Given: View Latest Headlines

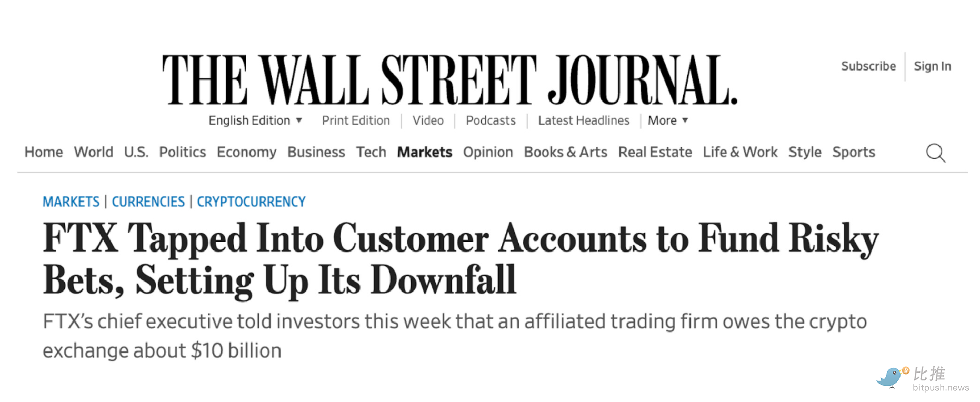Looking at the screenshot, I should 584,120.
